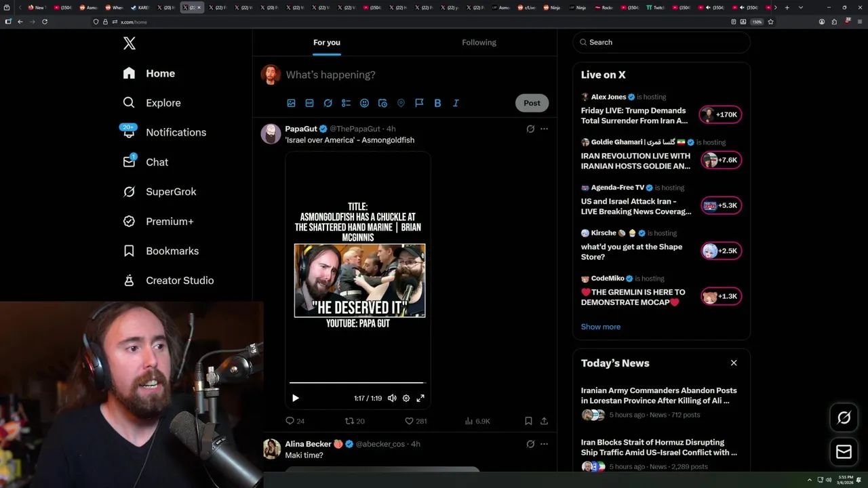The width and height of the screenshot is (868, 488).
Task: Add a GIF to post
Action: [309, 103]
